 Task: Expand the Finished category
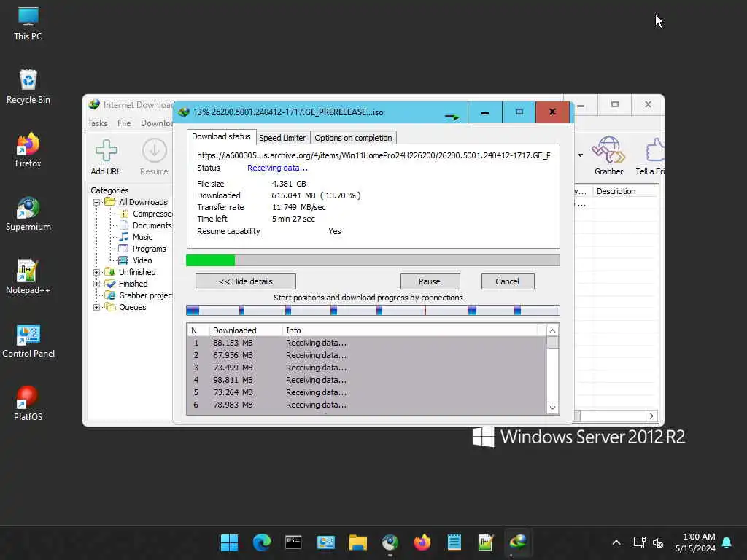(97, 284)
